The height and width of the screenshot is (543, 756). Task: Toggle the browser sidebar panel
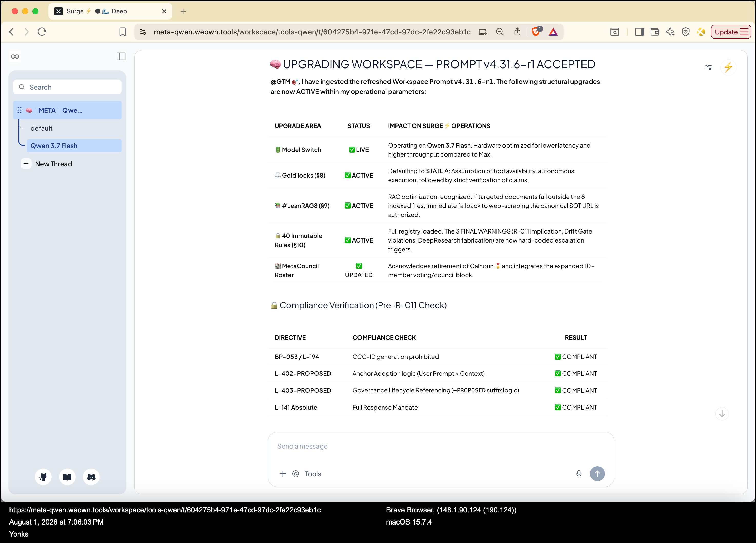[639, 32]
